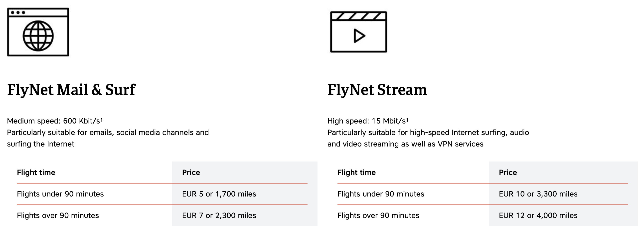The image size is (644, 231).
Task: Select Stream flights under 90 minutes row
Action: (x=381, y=194)
